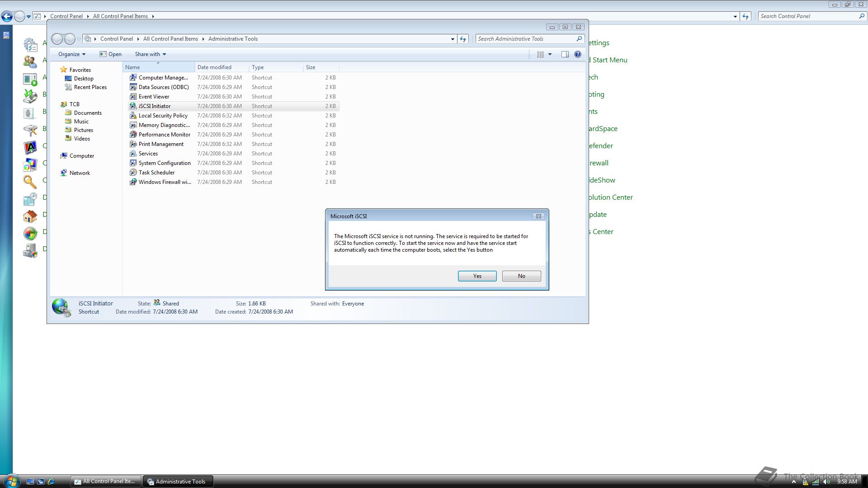
Task: Click the Forward arrow in Administrative Tools
Action: (70, 39)
